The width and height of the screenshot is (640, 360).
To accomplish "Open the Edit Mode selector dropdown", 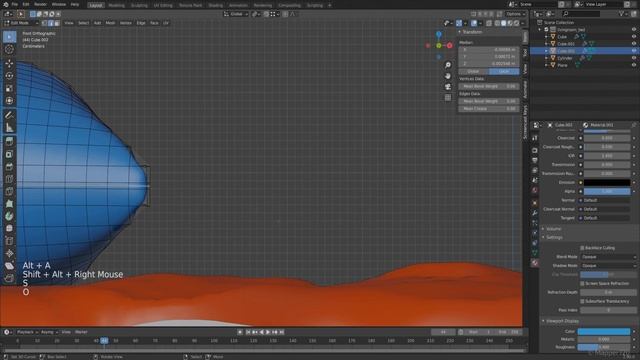I will pos(21,23).
